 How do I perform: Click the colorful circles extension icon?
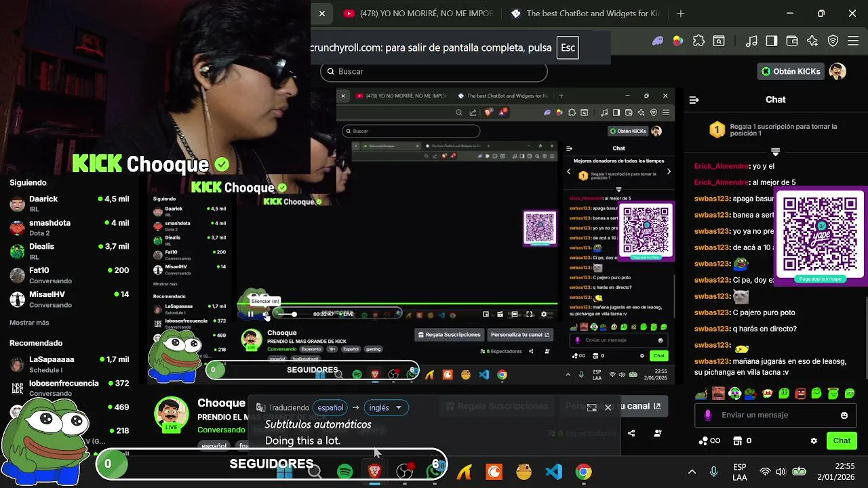tap(677, 41)
